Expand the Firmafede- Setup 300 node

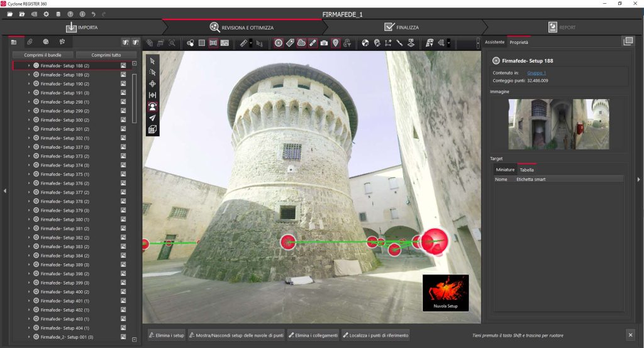29,120
